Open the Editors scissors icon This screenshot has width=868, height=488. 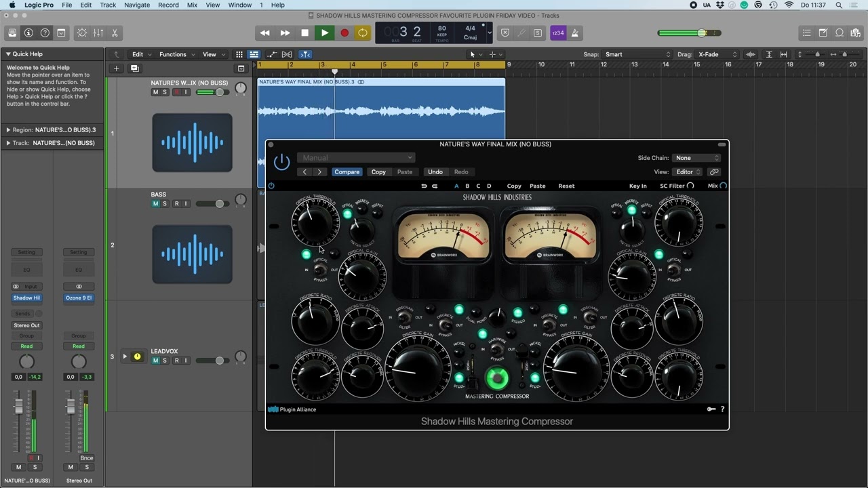click(x=115, y=33)
